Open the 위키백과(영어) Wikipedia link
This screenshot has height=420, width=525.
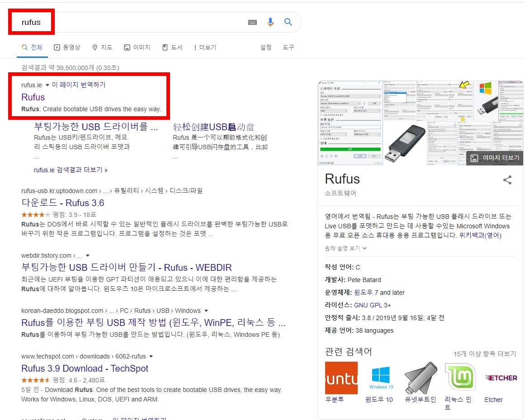(480, 235)
